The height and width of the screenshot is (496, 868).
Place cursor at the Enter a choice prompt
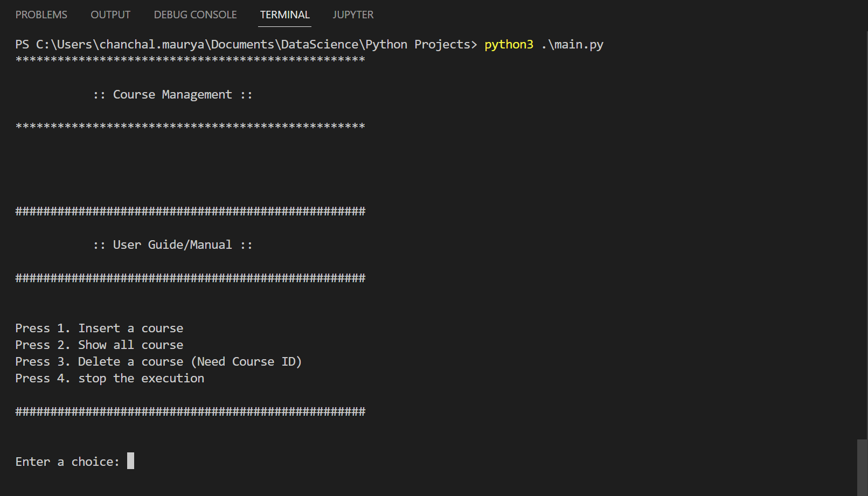67,461
